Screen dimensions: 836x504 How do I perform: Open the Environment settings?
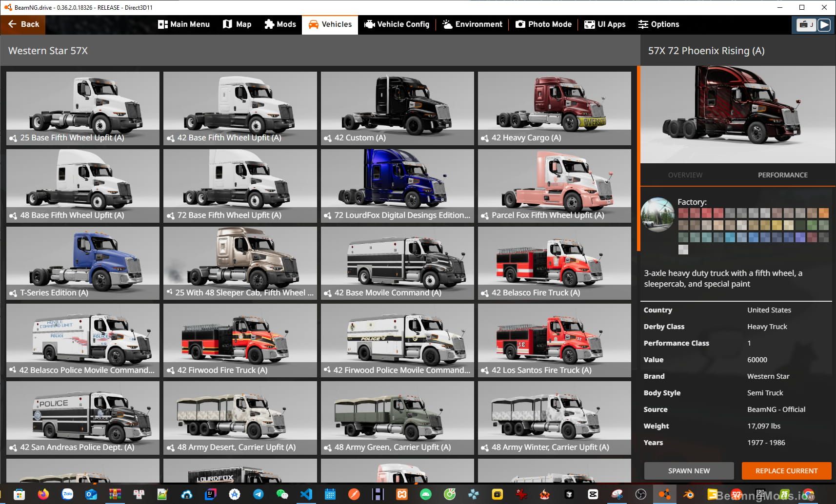click(472, 24)
